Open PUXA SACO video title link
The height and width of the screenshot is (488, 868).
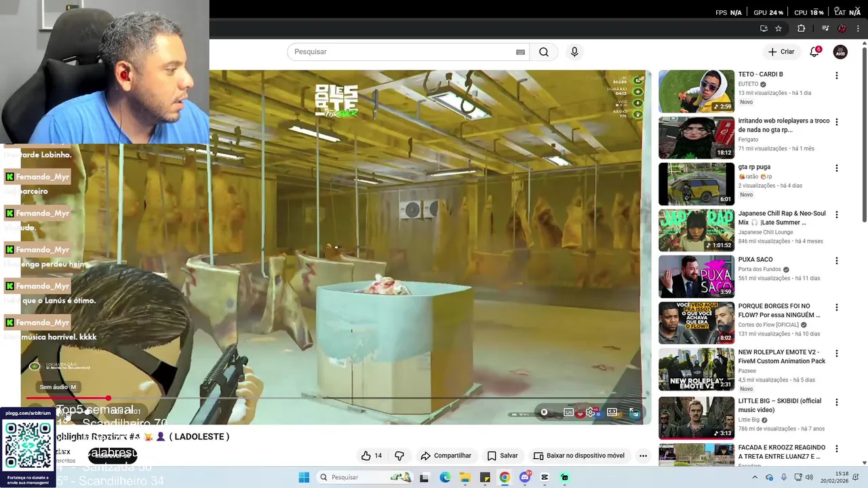pyautogui.click(x=755, y=260)
